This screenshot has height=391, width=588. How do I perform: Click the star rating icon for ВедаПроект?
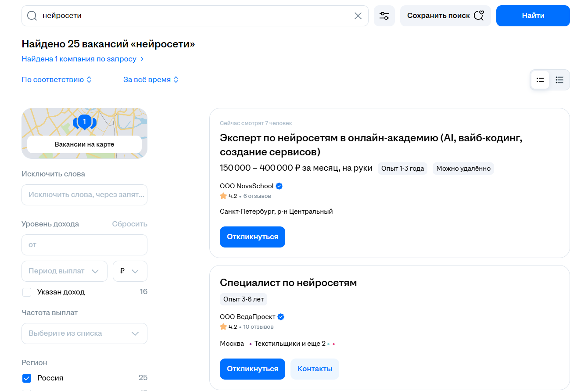click(x=223, y=326)
